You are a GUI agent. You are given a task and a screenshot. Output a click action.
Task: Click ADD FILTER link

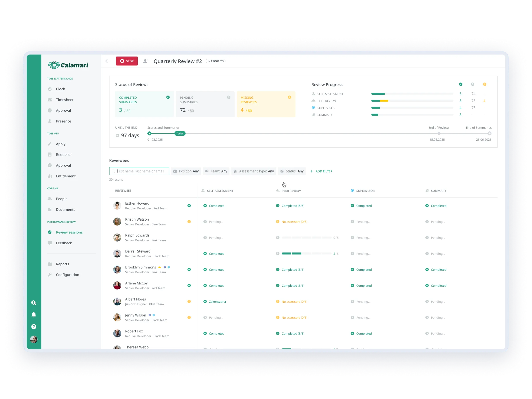coord(321,171)
